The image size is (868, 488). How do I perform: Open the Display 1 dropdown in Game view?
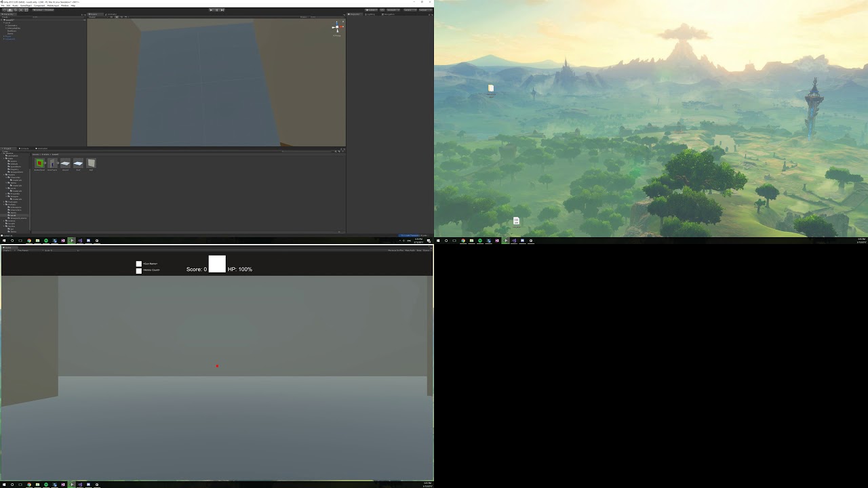click(9, 251)
